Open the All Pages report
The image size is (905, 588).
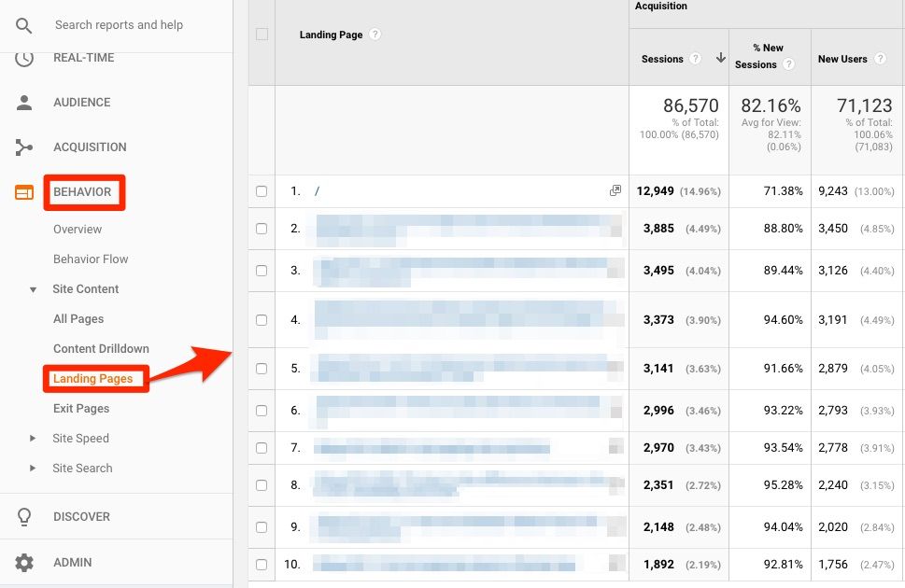[x=78, y=318]
